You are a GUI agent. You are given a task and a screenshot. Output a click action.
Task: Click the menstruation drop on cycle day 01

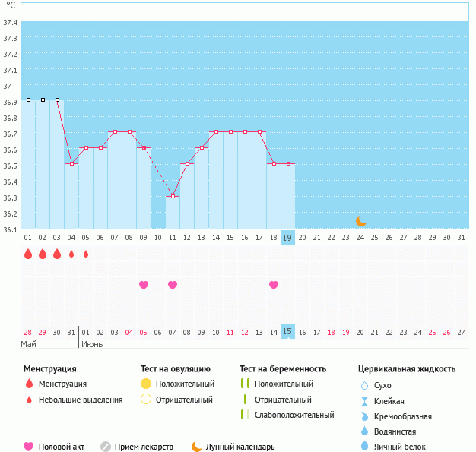click(x=28, y=254)
